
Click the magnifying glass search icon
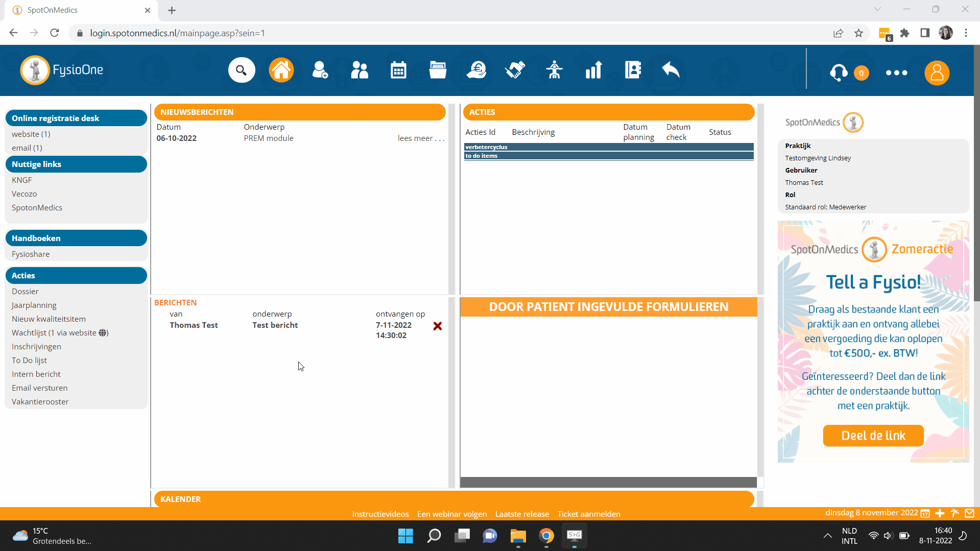coord(242,70)
